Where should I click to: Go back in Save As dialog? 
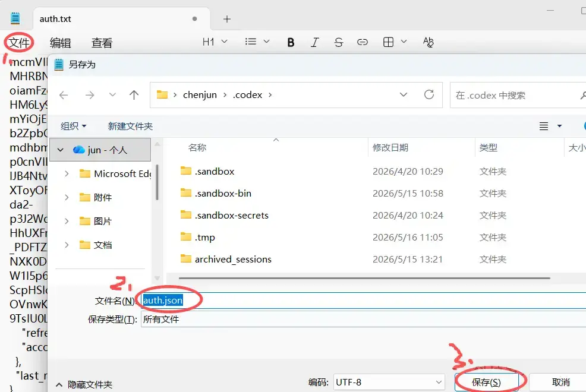point(64,95)
